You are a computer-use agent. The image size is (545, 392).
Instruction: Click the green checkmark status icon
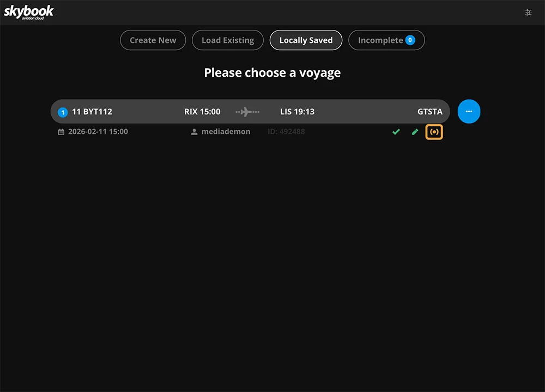coord(396,132)
